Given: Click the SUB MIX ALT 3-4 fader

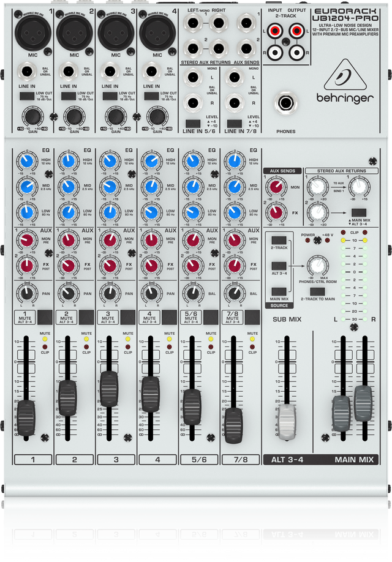Looking at the screenshot, I should tap(287, 422).
